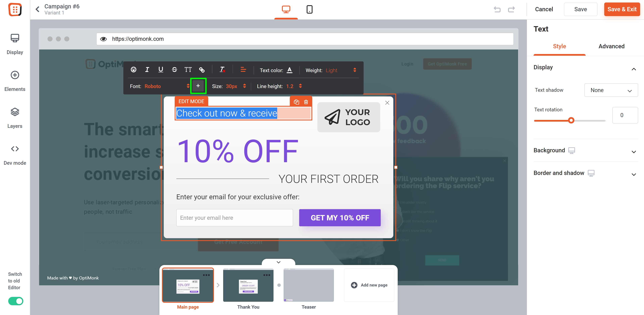Click the Save & Exit button
Image resolution: width=644 pixels, height=315 pixels.
pos(622,9)
